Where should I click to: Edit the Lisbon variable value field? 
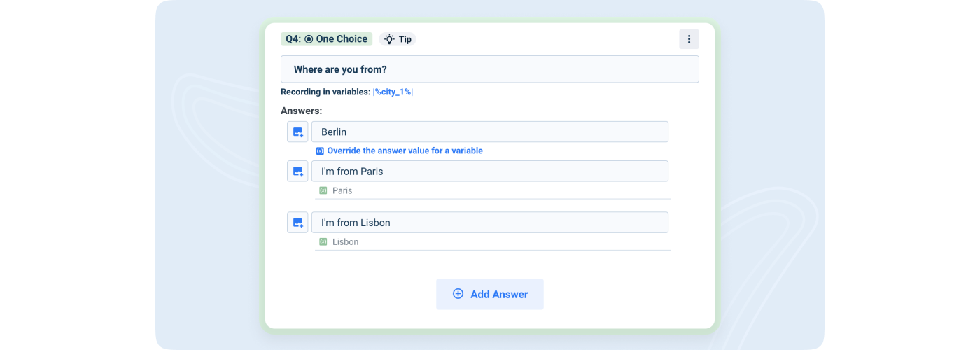(x=493, y=241)
